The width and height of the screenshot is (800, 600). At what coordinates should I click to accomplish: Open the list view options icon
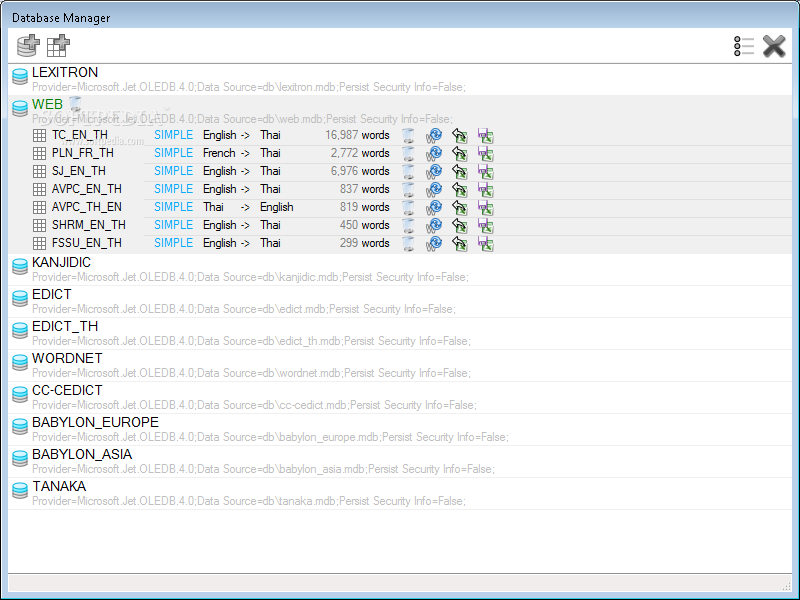pyautogui.click(x=744, y=46)
